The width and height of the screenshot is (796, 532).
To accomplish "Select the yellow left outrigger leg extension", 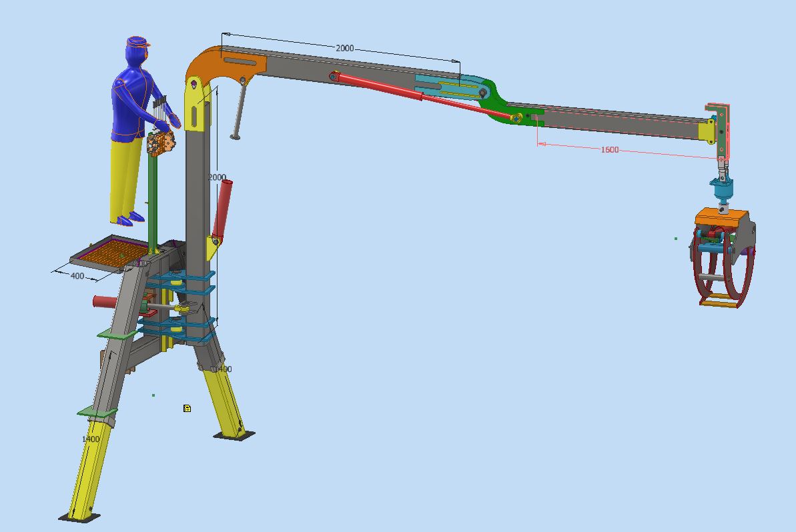I will click(89, 469).
